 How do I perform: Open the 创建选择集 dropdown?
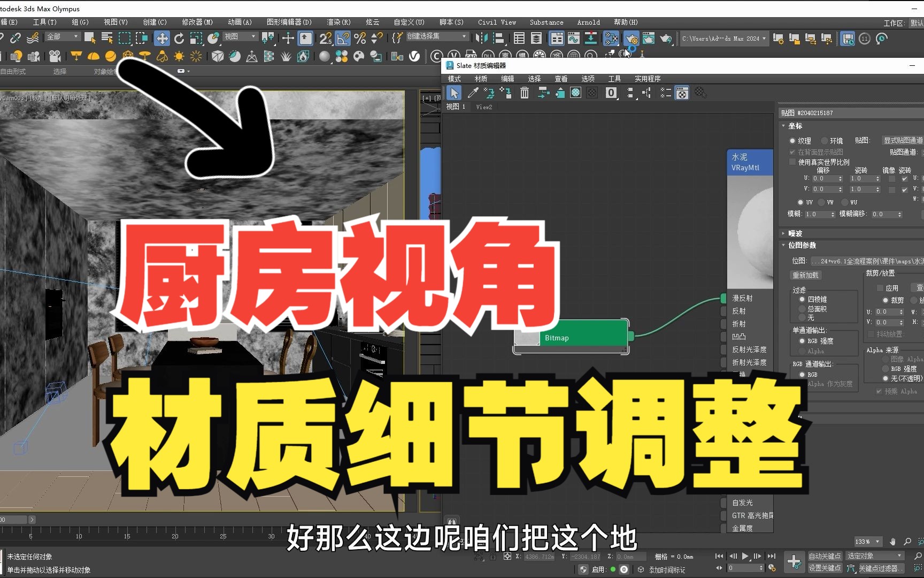(437, 36)
